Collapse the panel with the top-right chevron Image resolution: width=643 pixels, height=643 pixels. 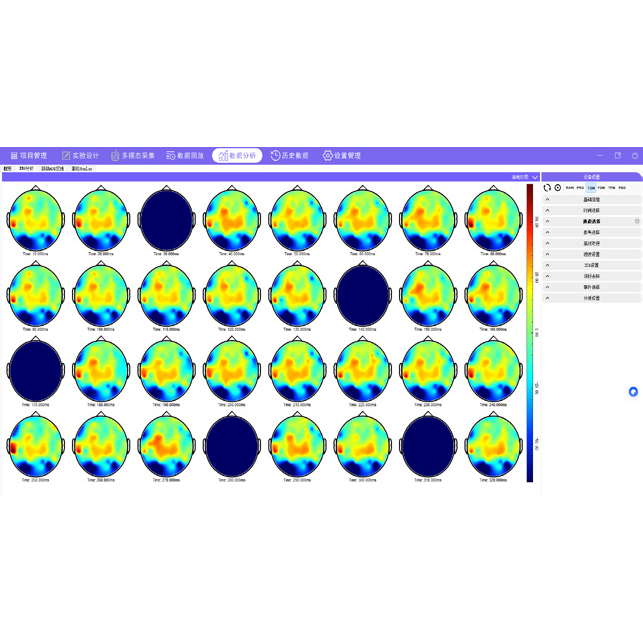coord(535,177)
